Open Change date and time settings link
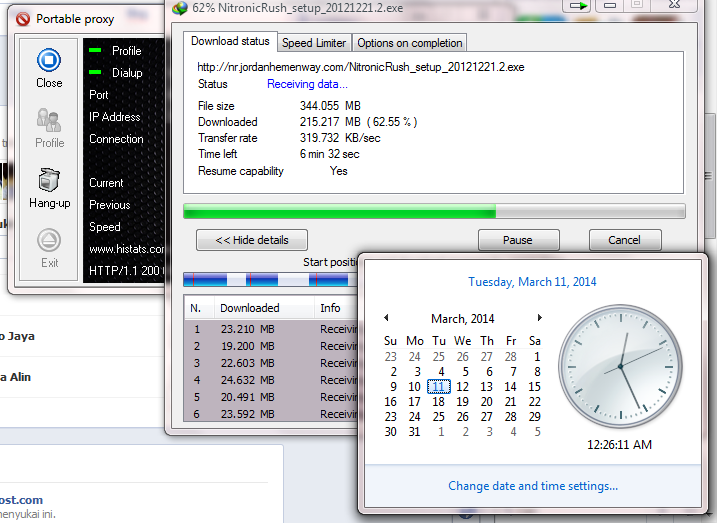This screenshot has height=523, width=717. click(533, 486)
